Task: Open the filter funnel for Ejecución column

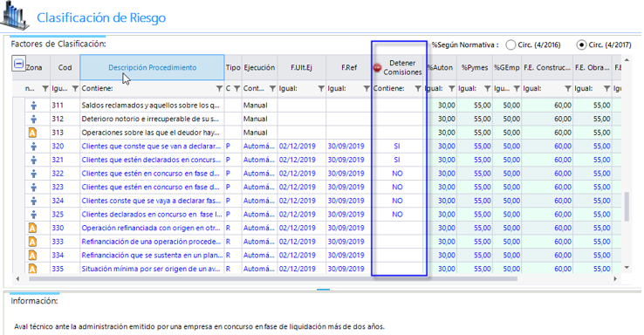Action: click(272, 89)
